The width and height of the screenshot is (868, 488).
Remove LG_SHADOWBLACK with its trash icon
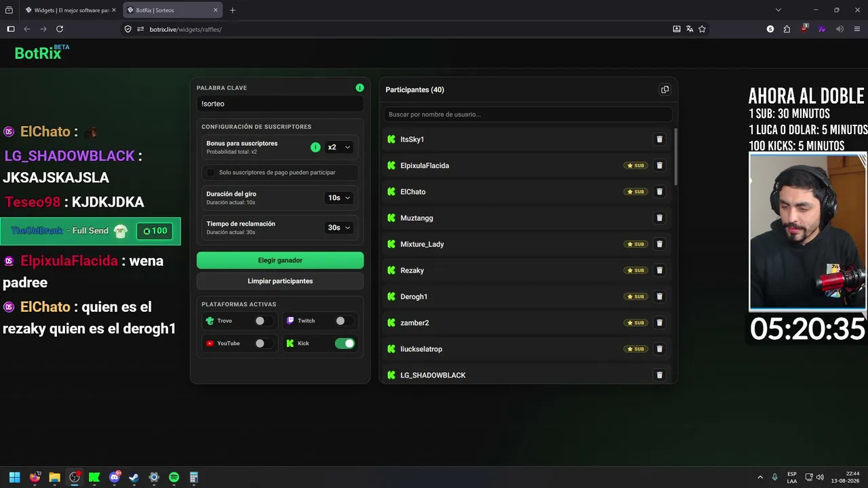point(659,375)
